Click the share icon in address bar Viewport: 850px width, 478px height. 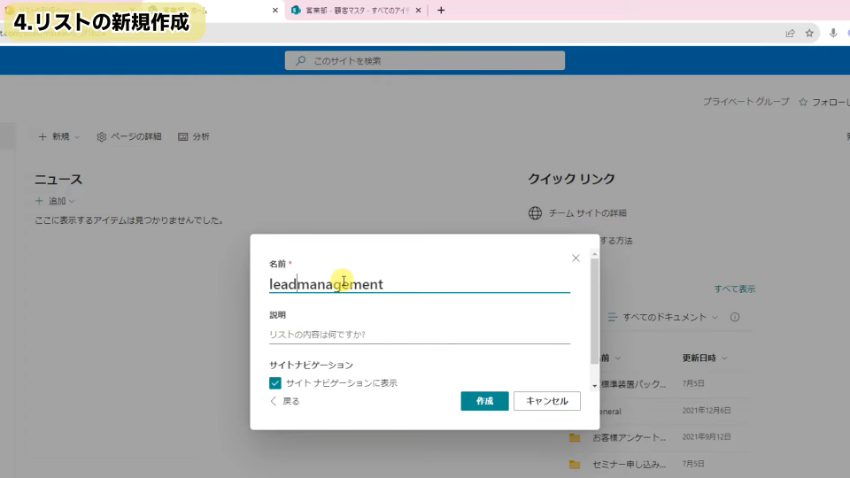(790, 33)
